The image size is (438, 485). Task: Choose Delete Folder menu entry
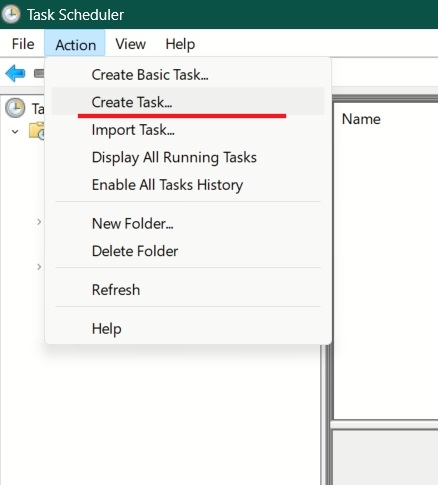click(188, 251)
